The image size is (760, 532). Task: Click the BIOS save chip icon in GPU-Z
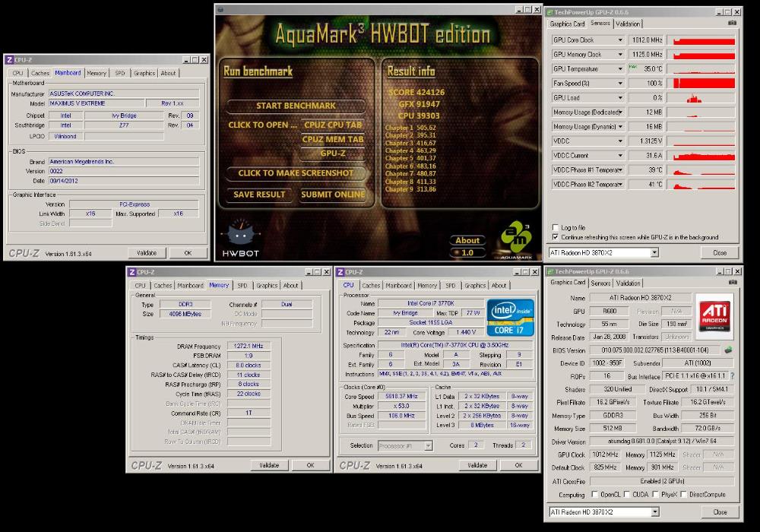coord(728,350)
